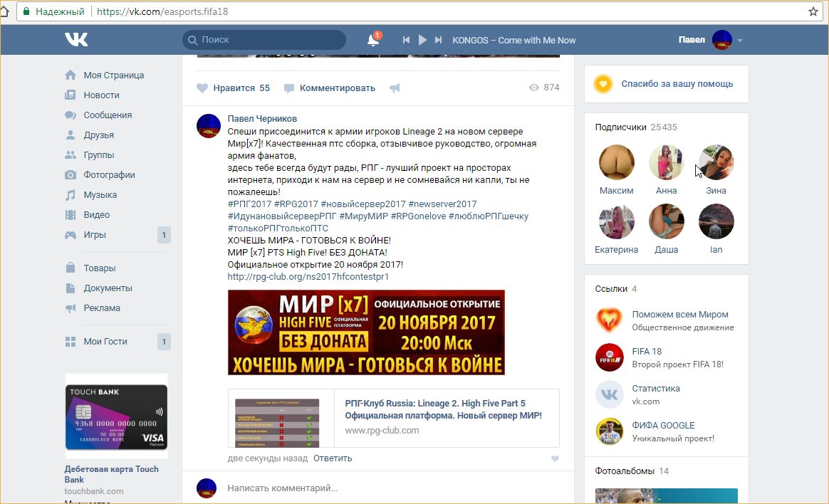Click the browser address bar URL
The image size is (829, 504).
coord(162,11)
